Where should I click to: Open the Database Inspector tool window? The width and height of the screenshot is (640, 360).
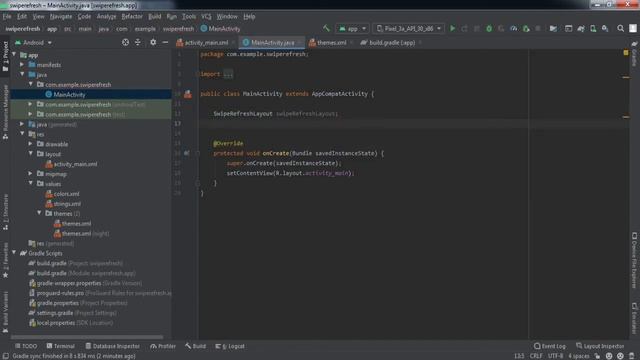(112, 346)
